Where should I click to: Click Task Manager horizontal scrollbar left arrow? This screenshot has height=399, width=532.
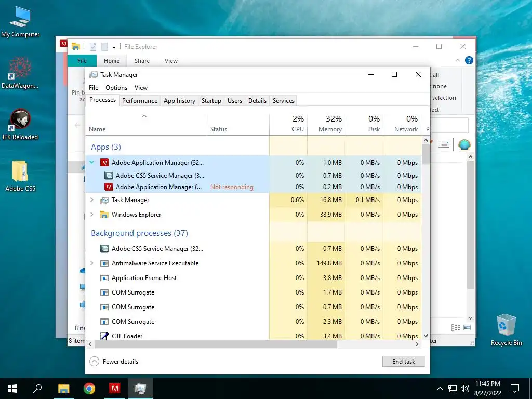90,344
